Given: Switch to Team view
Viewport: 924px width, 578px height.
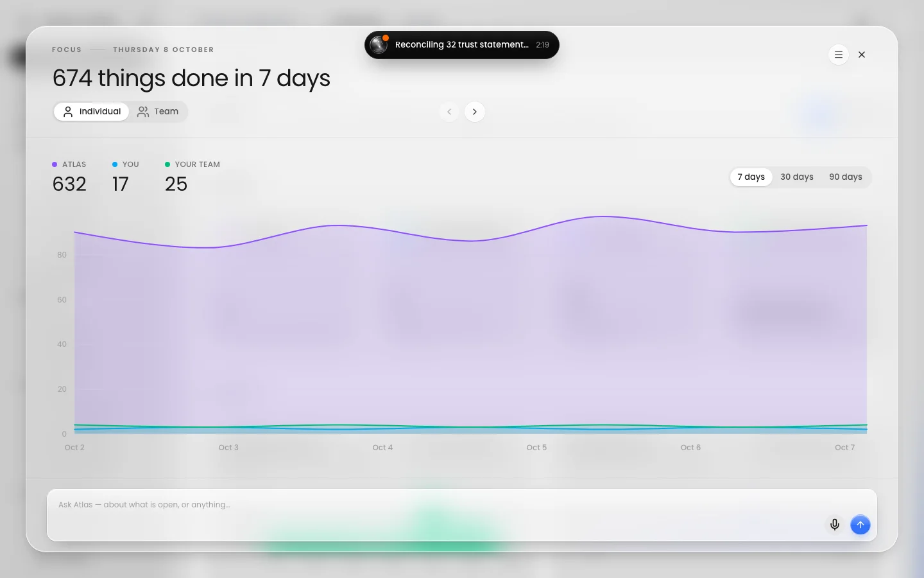Looking at the screenshot, I should pos(158,112).
